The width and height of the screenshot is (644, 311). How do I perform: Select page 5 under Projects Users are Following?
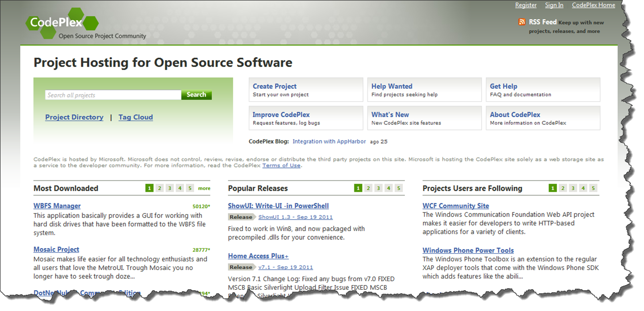(593, 188)
